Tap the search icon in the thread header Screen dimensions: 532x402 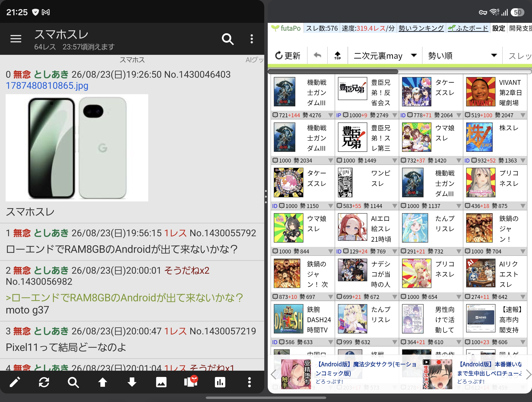(228, 39)
